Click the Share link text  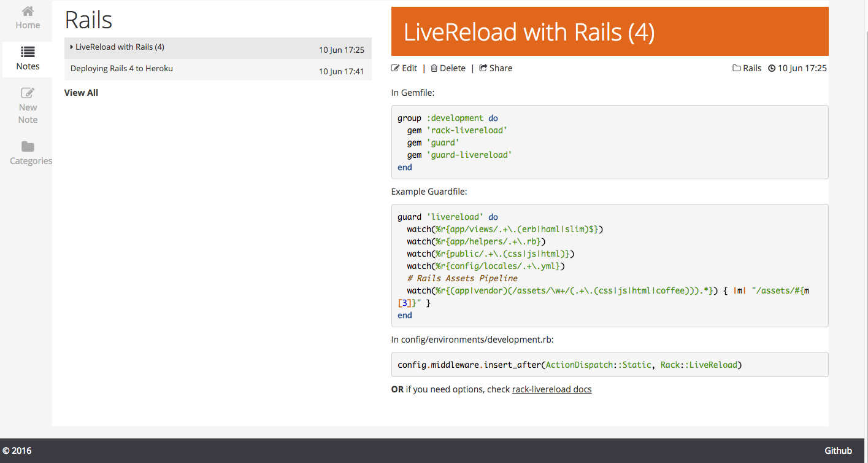(501, 68)
